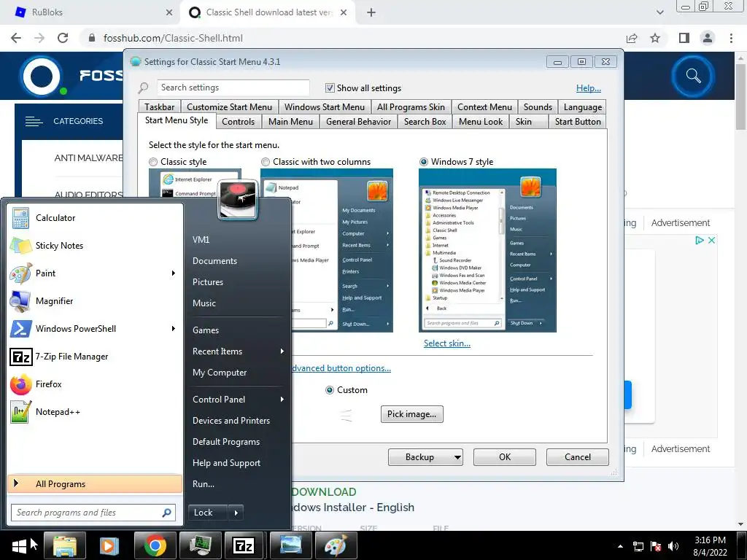The height and width of the screenshot is (560, 747).
Task: Focus the Search programs and files box
Action: click(x=93, y=513)
